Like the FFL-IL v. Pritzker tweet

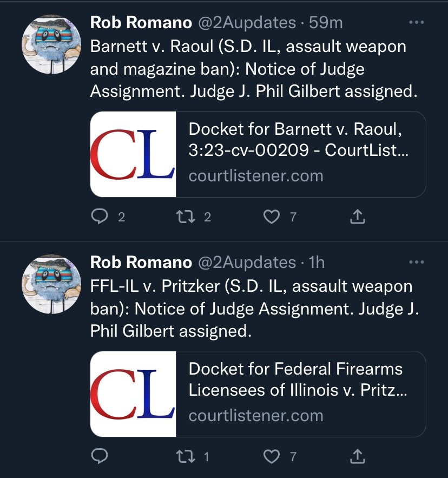[271, 457]
